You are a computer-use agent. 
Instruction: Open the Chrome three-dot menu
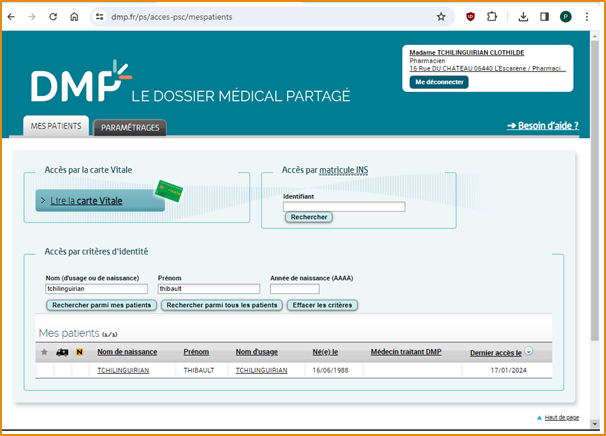(586, 17)
